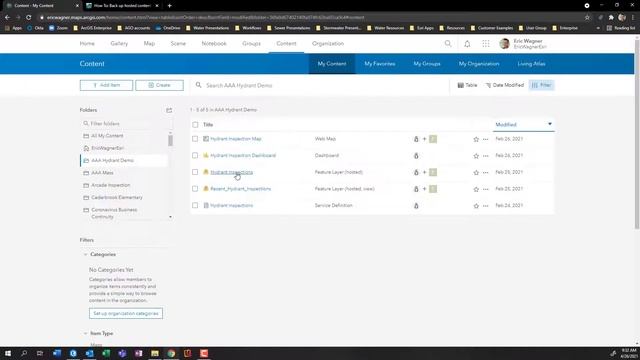The height and width of the screenshot is (360, 640).
Task: Open Excel from the taskbar
Action: (x=106, y=353)
